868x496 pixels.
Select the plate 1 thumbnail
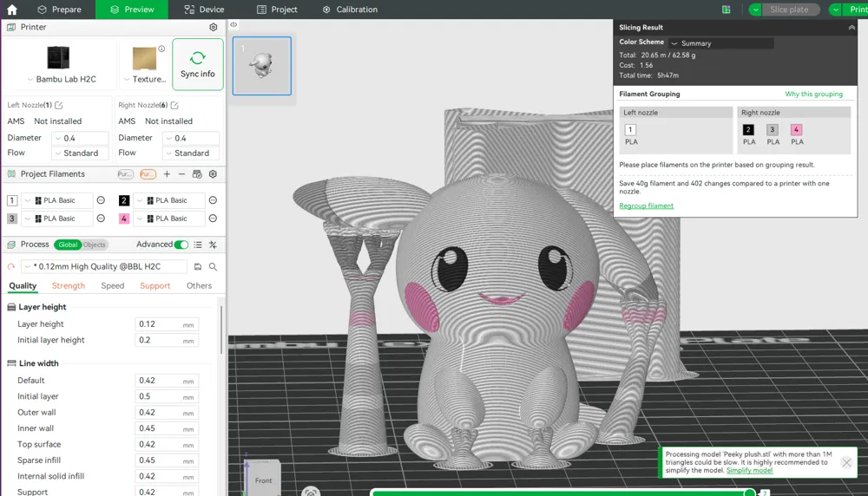[x=262, y=66]
